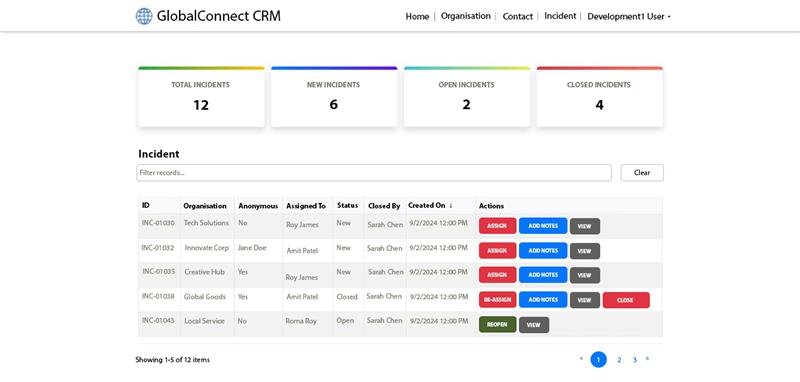Reopen incident INC-01043
The height and width of the screenshot is (382, 800).
tap(497, 324)
